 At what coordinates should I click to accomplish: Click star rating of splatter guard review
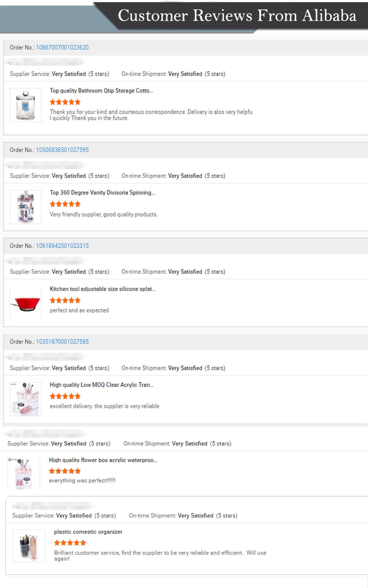[65, 300]
